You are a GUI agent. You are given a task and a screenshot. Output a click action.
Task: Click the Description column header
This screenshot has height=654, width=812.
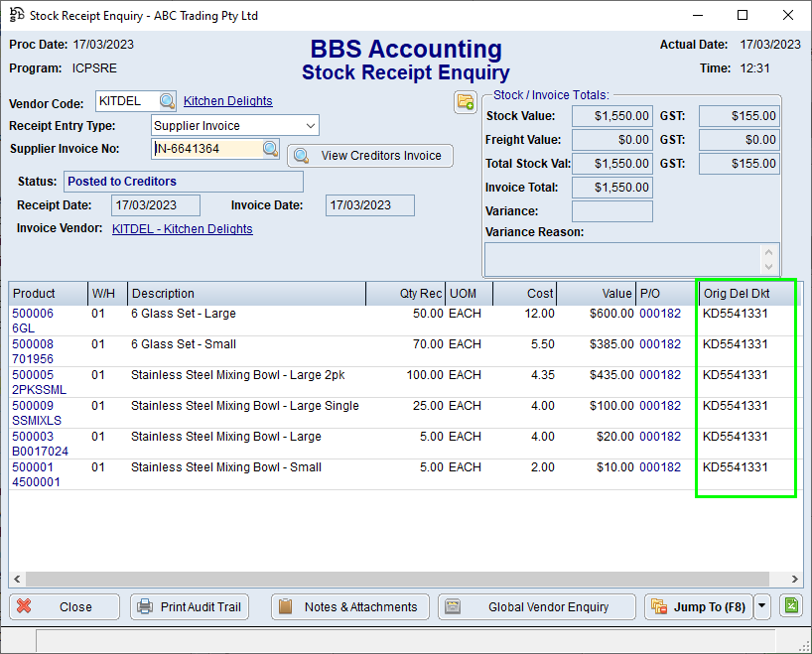pyautogui.click(x=246, y=294)
